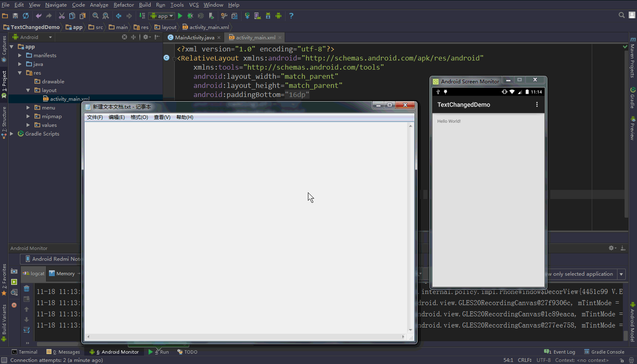Click the Terminate Application red icon

pyautogui.click(x=14, y=305)
